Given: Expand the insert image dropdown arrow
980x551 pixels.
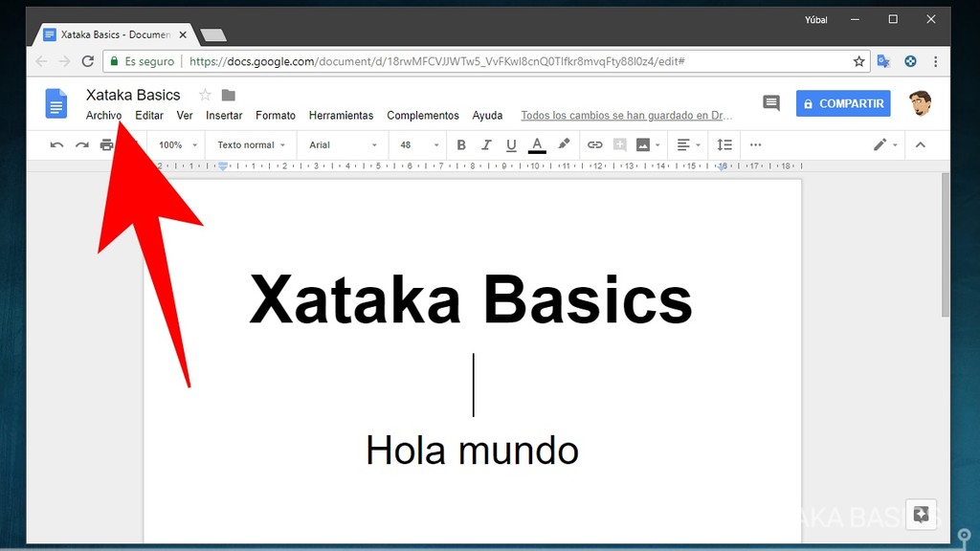Looking at the screenshot, I should tap(657, 145).
